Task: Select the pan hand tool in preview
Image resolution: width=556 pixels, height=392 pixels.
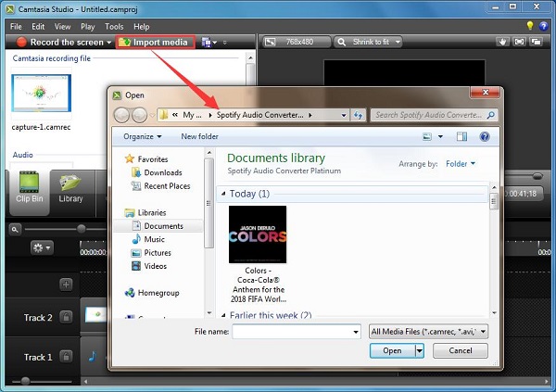Action: pyautogui.click(x=502, y=42)
